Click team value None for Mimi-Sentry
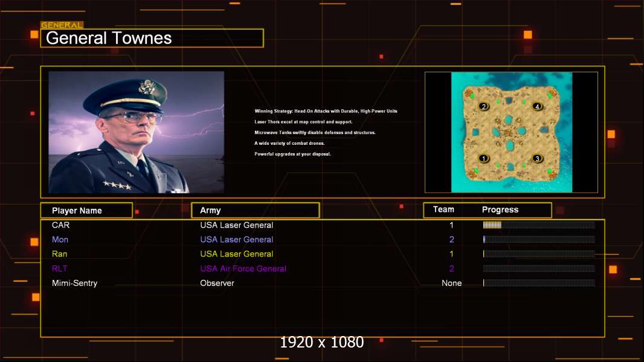 [x=451, y=284]
